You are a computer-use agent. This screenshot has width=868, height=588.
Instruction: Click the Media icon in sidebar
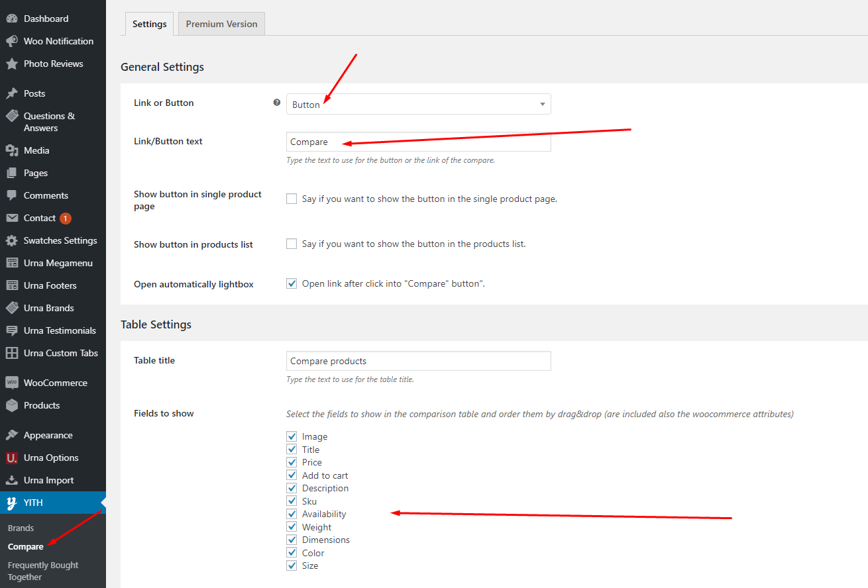[x=12, y=150]
